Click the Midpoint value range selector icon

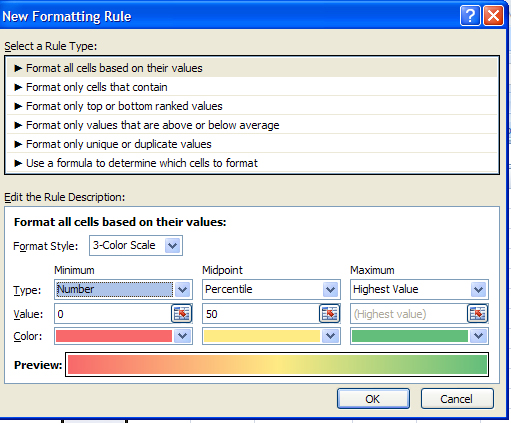(330, 313)
